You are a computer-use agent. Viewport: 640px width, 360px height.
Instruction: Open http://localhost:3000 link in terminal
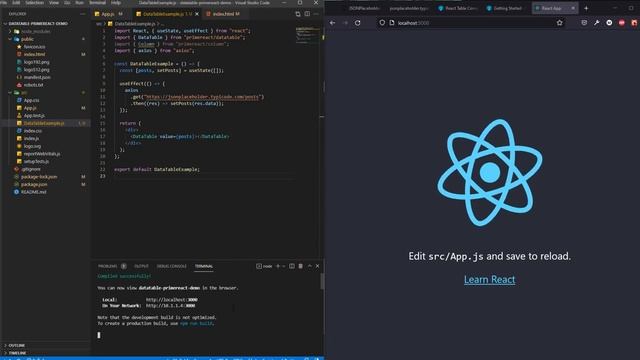pos(171,300)
